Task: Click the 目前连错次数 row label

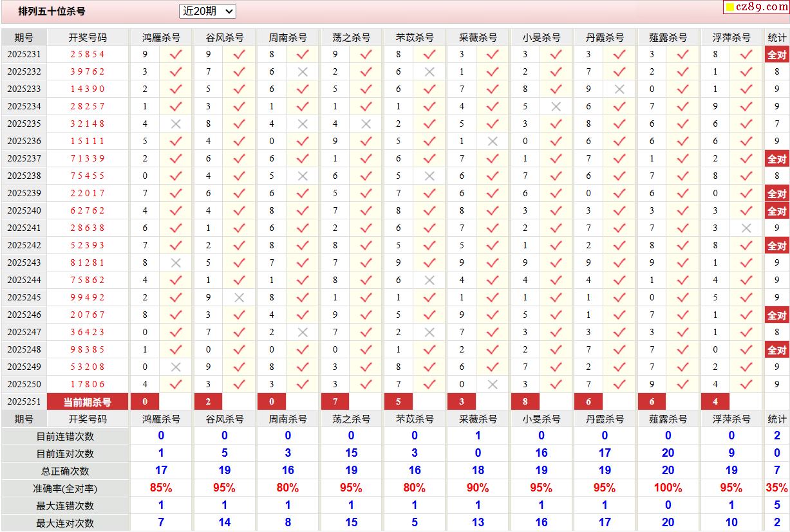Action: coord(65,436)
